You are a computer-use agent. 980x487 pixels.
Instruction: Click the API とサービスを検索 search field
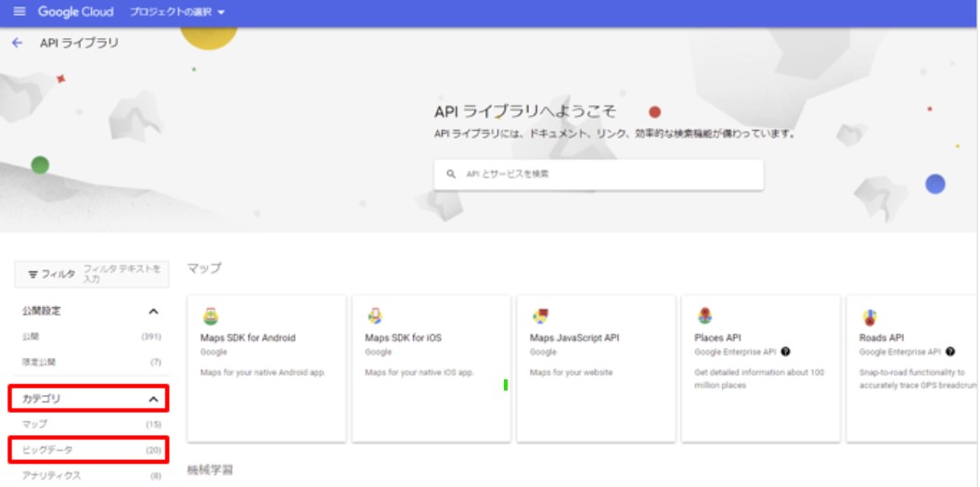(x=599, y=174)
